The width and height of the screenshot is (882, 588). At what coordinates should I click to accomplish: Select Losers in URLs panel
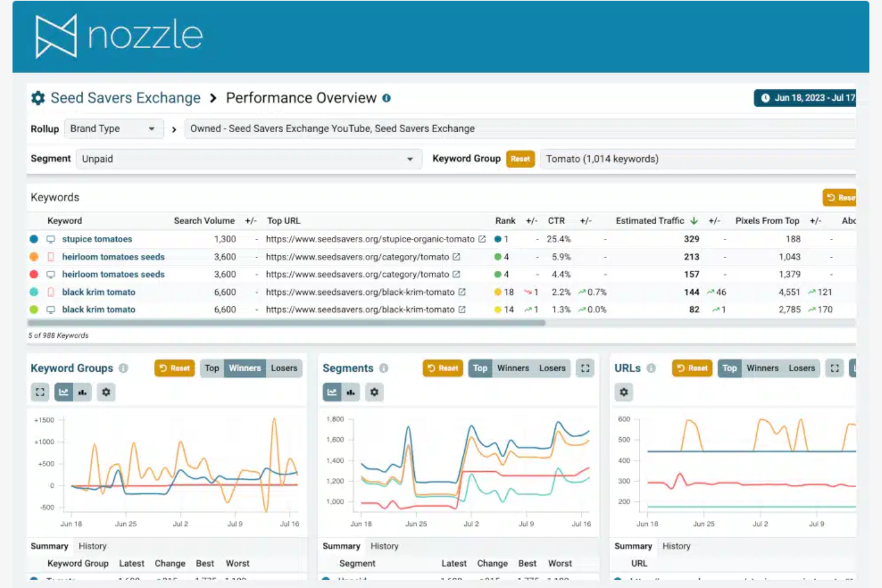tap(802, 368)
